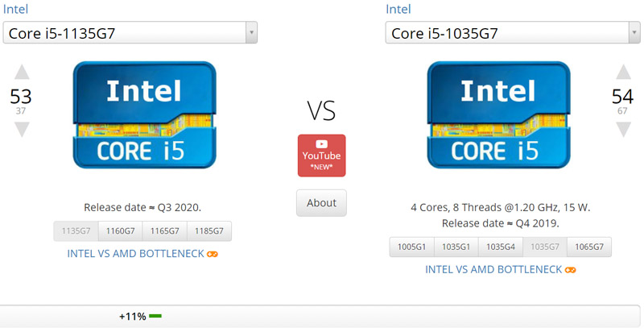Image resolution: width=644 pixels, height=332 pixels.
Task: Select the 1135G7 variant tab
Action: pos(76,231)
